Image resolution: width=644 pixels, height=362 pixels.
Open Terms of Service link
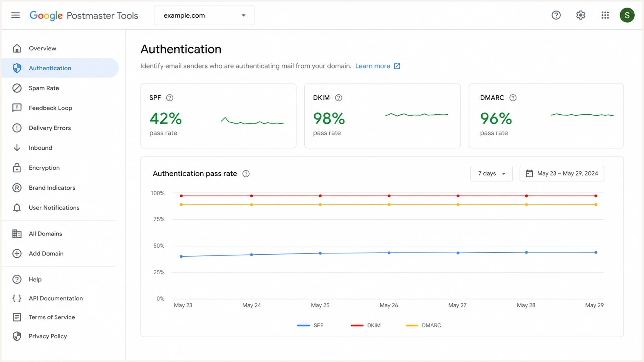[52, 317]
